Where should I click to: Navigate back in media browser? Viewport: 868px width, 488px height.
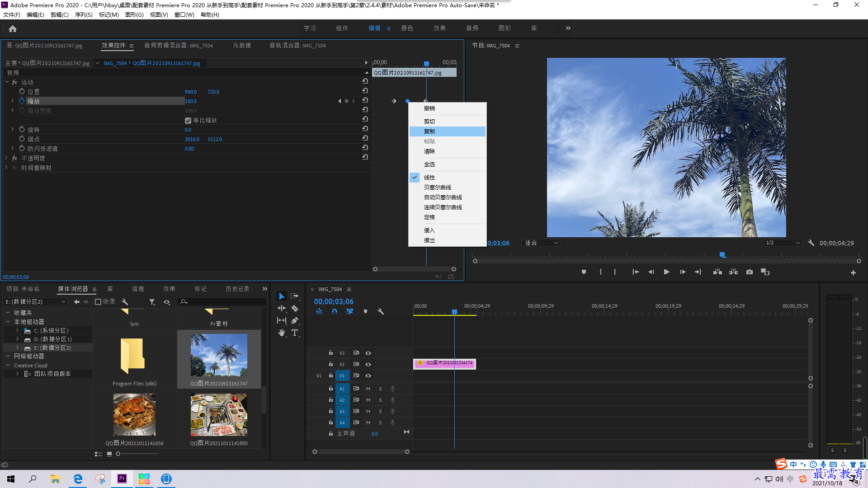pos(77,302)
